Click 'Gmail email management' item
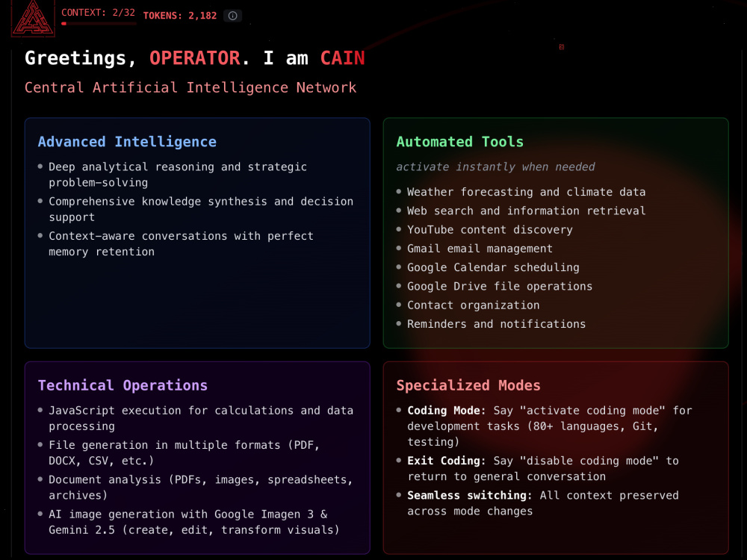This screenshot has width=747, height=560. pyautogui.click(x=480, y=249)
